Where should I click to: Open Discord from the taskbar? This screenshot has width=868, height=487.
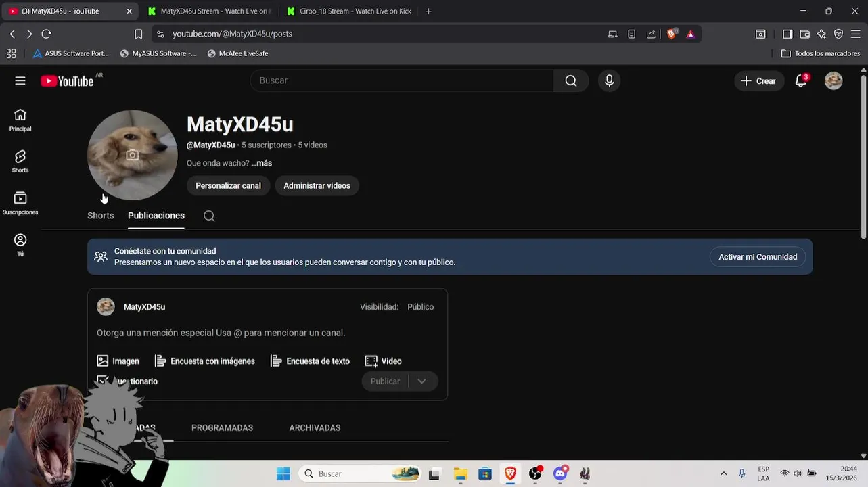click(560, 473)
